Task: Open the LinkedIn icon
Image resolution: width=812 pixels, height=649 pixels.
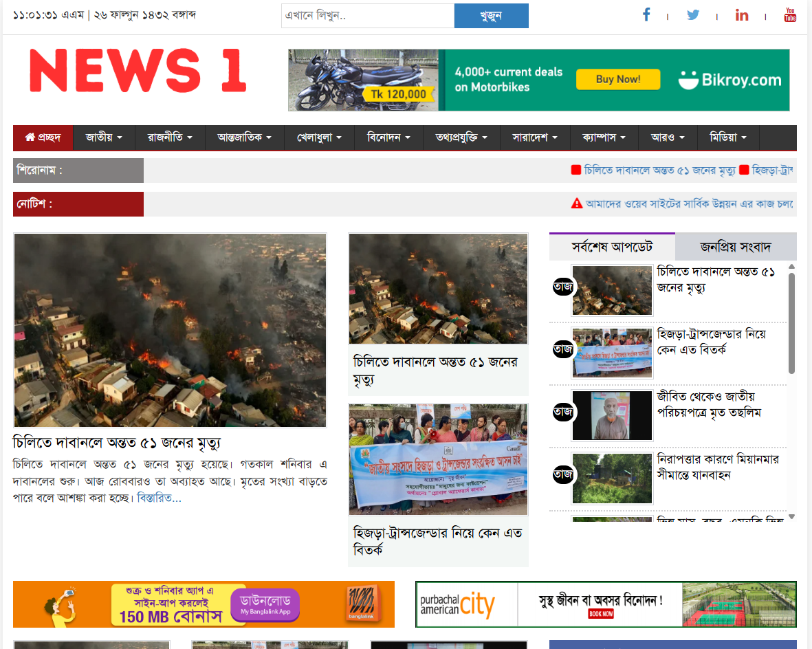Action: click(x=741, y=15)
